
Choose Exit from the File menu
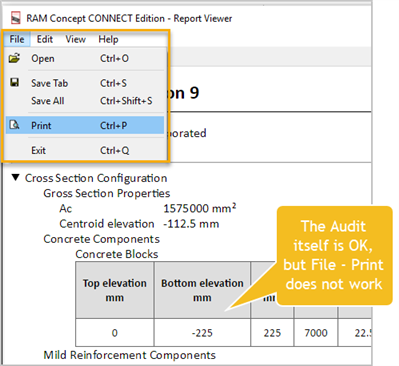(85, 150)
